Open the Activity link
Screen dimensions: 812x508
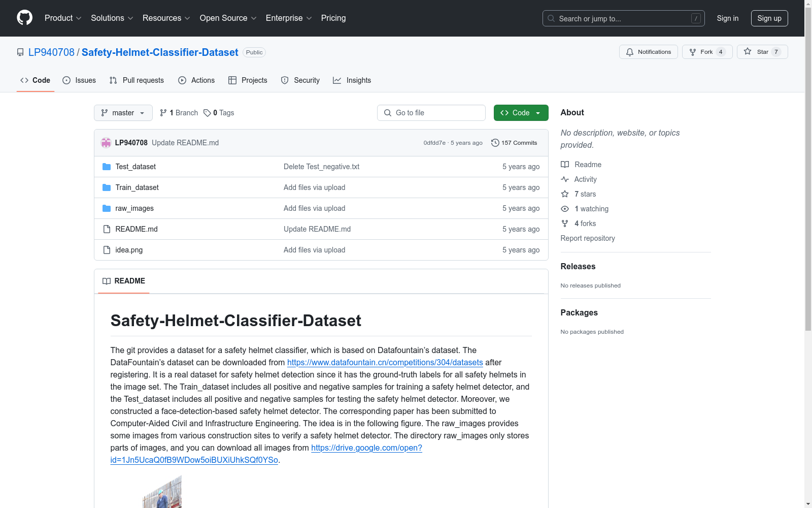coord(579,179)
